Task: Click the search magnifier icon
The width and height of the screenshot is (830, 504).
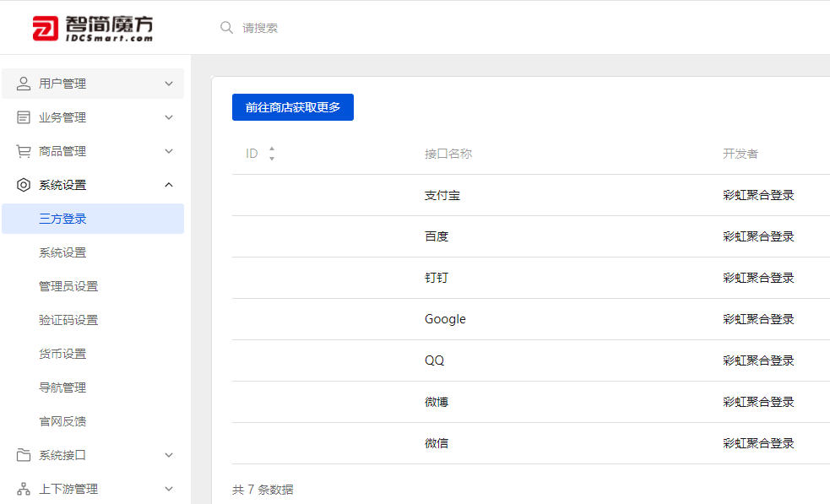Action: (226, 28)
